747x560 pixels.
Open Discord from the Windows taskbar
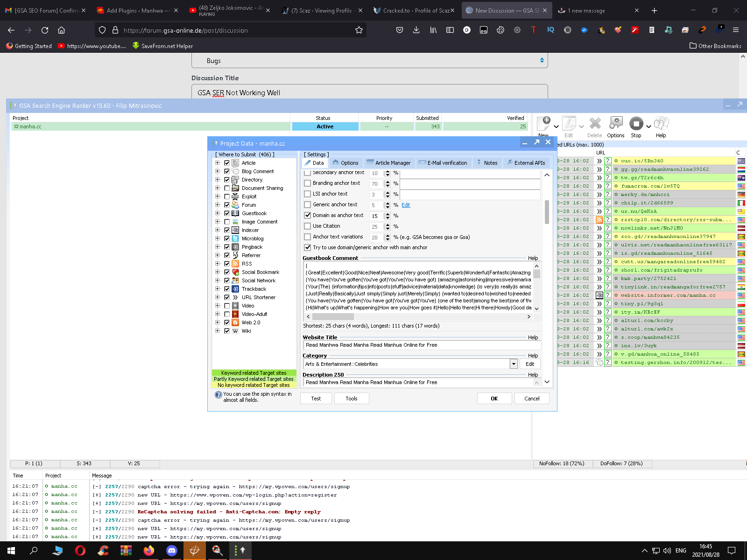pos(172,551)
